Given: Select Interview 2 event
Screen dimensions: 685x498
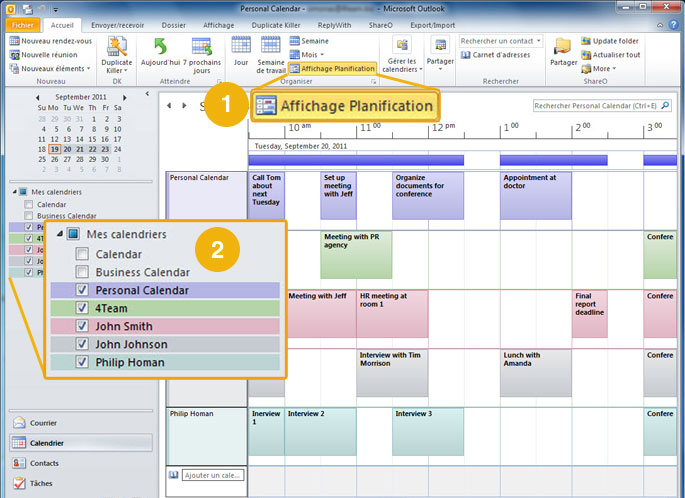Looking at the screenshot, I should (320, 432).
